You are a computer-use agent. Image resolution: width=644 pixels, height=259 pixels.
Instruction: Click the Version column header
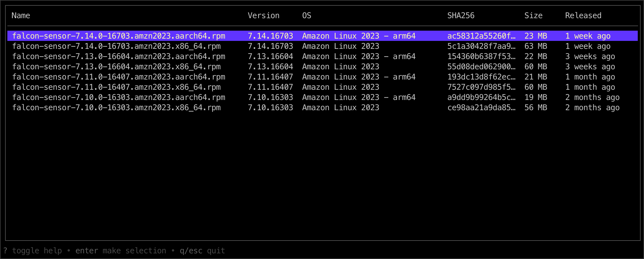[263, 16]
